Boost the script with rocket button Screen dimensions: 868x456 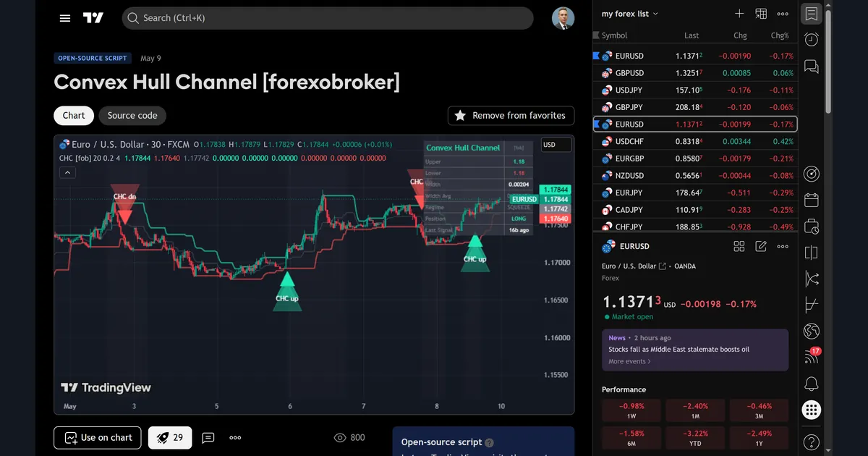click(x=170, y=438)
